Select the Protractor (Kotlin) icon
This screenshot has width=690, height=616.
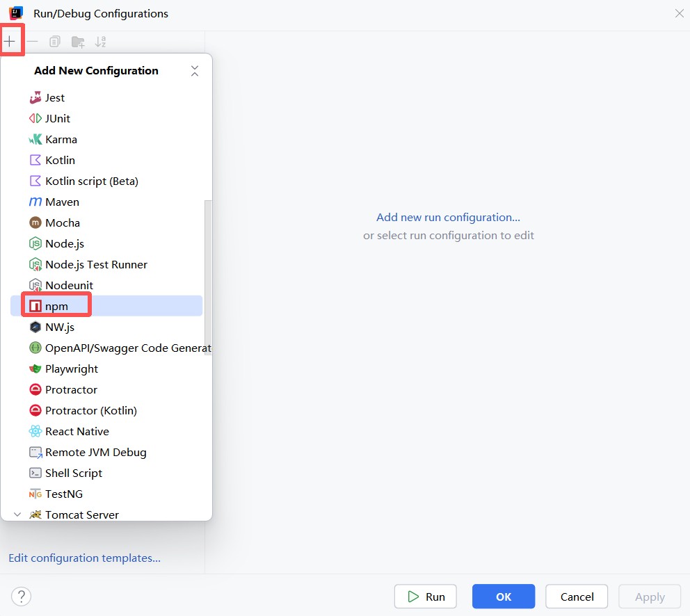[x=35, y=410]
